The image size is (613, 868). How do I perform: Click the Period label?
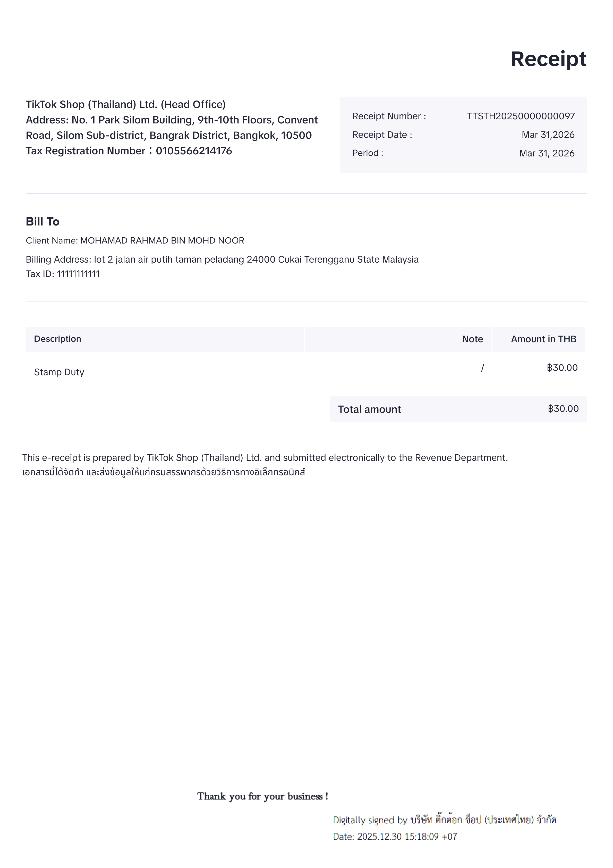point(367,153)
